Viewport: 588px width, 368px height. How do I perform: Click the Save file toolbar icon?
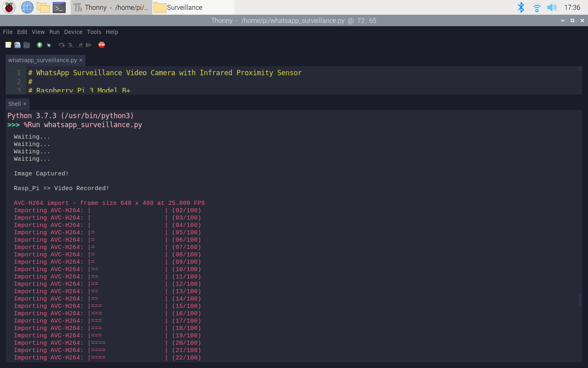tap(27, 45)
